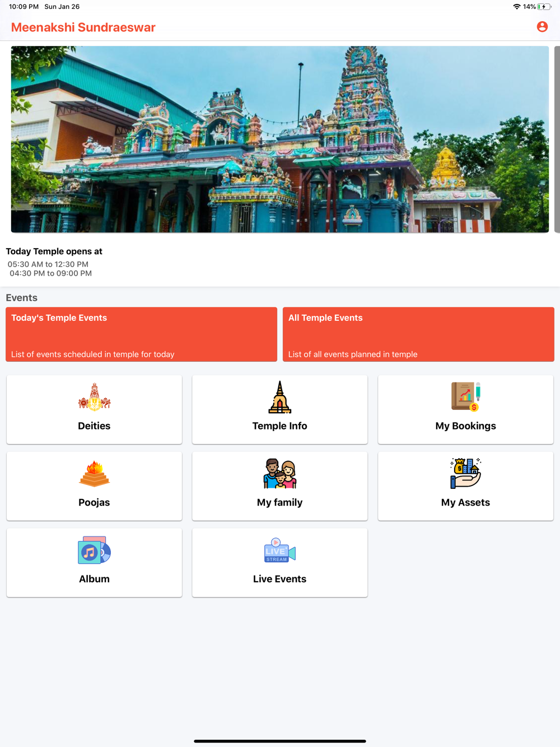
Task: Open All Temple Events card
Action: pos(418,334)
